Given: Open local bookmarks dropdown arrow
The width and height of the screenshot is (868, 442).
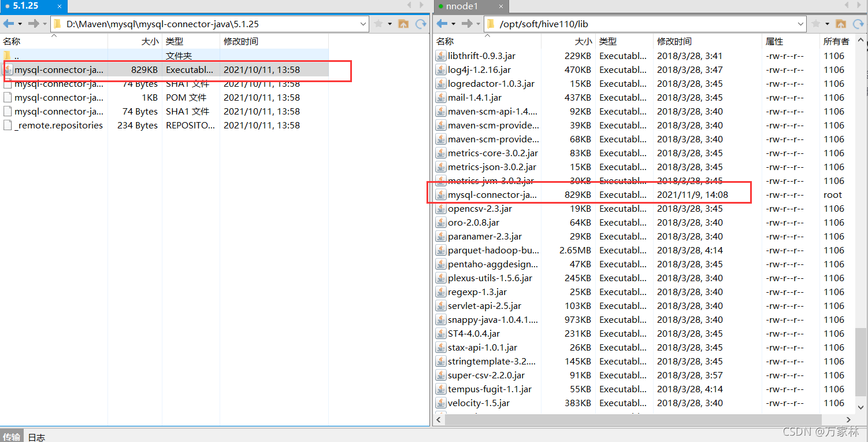Looking at the screenshot, I should click(390, 24).
